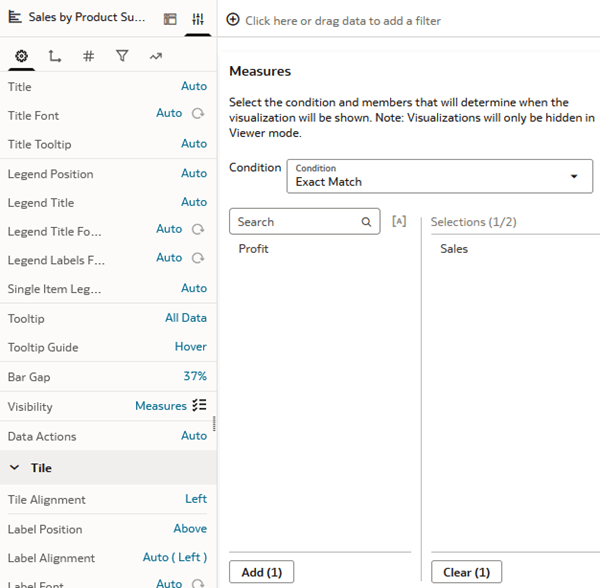Screen dimensions: 600x588
Task: Open the Grammar panel icon
Action: (170, 19)
